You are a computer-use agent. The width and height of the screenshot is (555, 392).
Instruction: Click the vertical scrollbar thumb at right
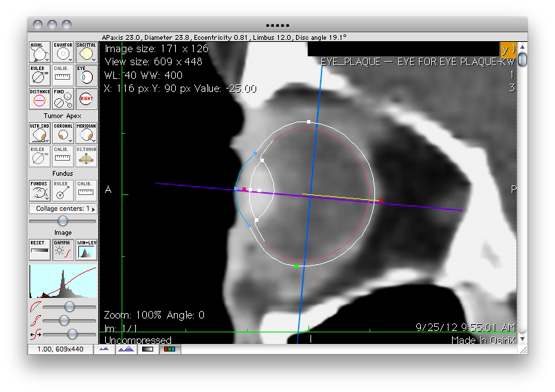[x=523, y=60]
